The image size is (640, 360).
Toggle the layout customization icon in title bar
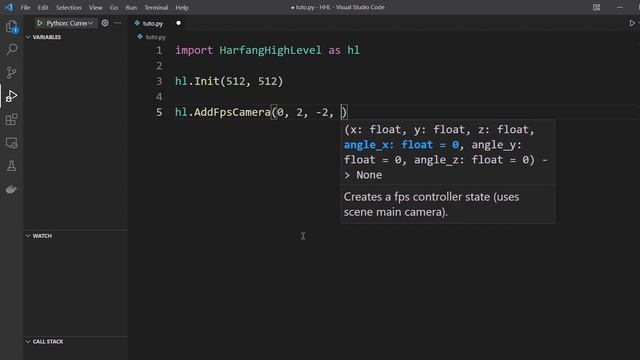(x=596, y=7)
